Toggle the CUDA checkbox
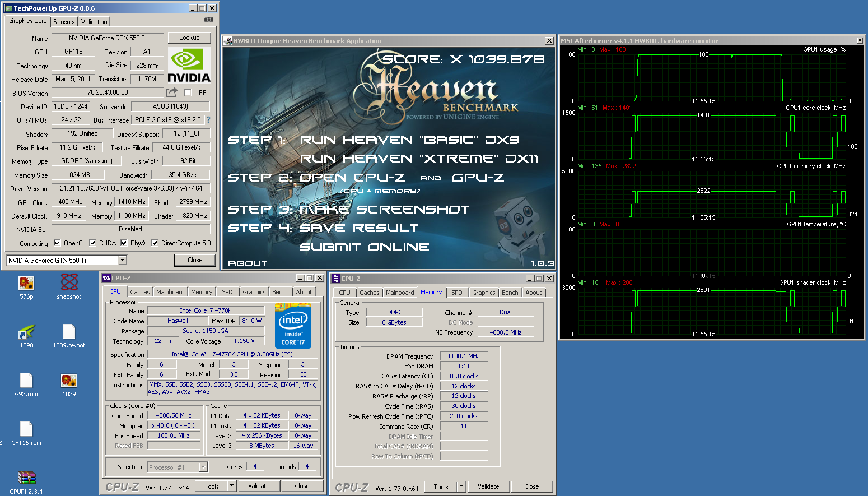Viewport: 868px width, 496px height. [x=92, y=243]
